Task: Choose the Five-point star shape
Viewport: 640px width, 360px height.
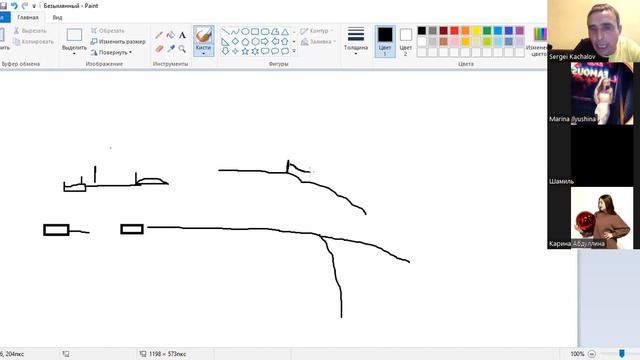Action: [x=245, y=51]
